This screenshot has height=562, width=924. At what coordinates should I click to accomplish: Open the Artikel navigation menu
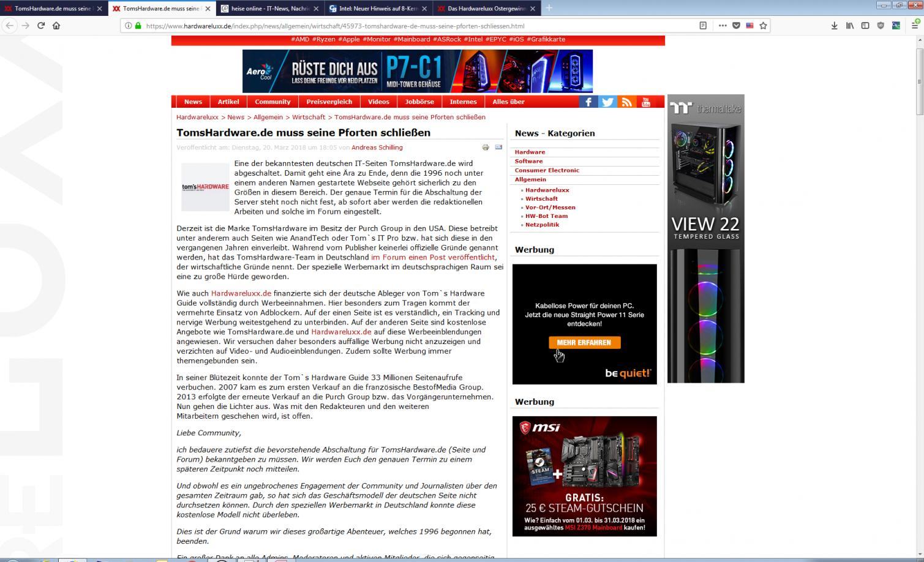tap(228, 102)
